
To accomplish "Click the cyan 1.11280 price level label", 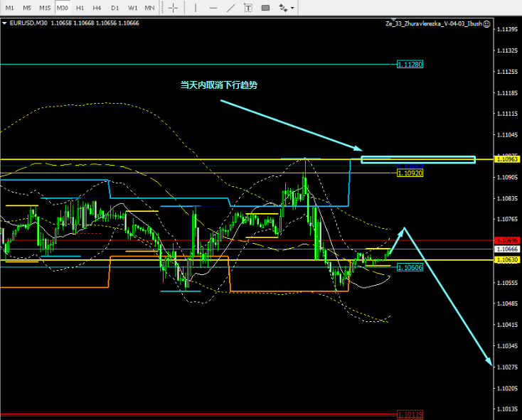I will (410, 64).
